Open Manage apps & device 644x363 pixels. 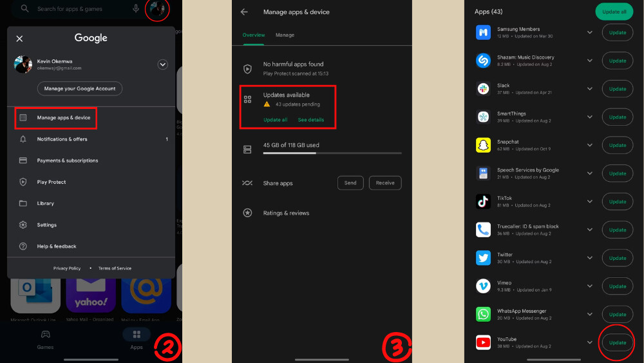[x=63, y=118]
